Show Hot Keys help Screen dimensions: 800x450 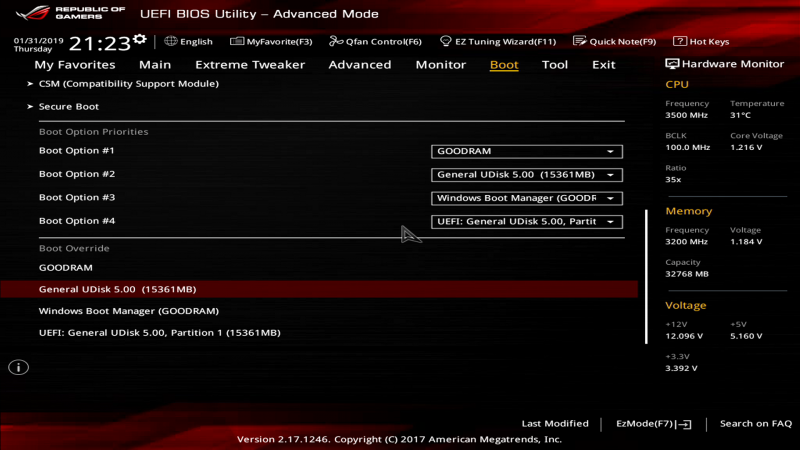(x=701, y=41)
